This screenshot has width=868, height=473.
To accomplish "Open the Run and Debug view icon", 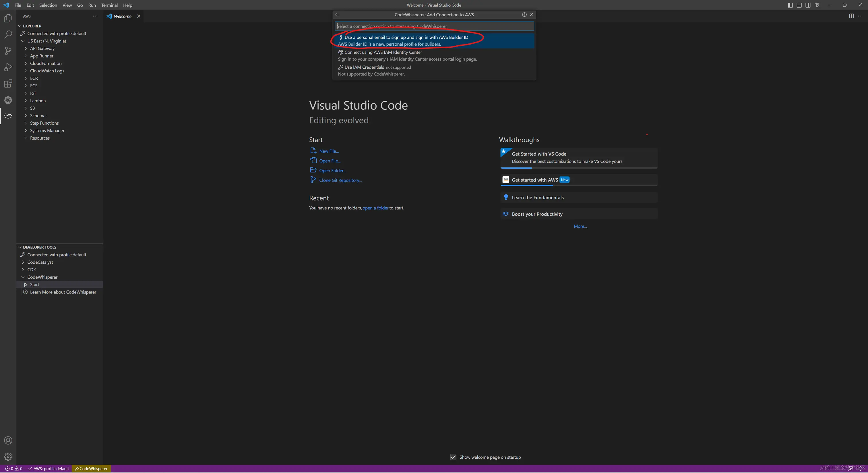I will pos(8,67).
